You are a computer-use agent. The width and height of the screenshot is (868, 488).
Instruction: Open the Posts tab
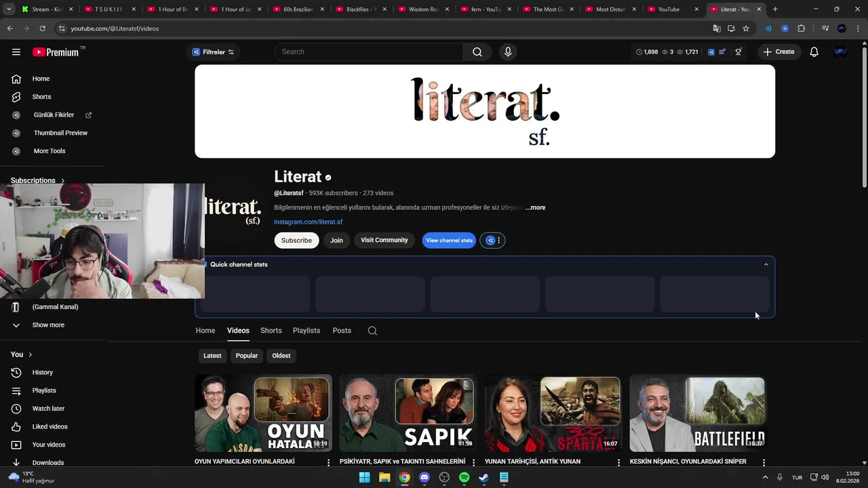(x=342, y=331)
